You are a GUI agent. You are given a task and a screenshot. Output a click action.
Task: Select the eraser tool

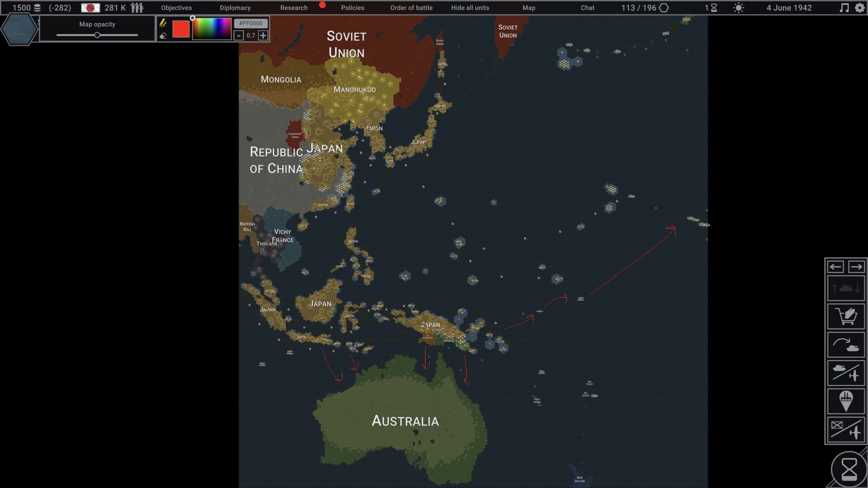tap(163, 35)
